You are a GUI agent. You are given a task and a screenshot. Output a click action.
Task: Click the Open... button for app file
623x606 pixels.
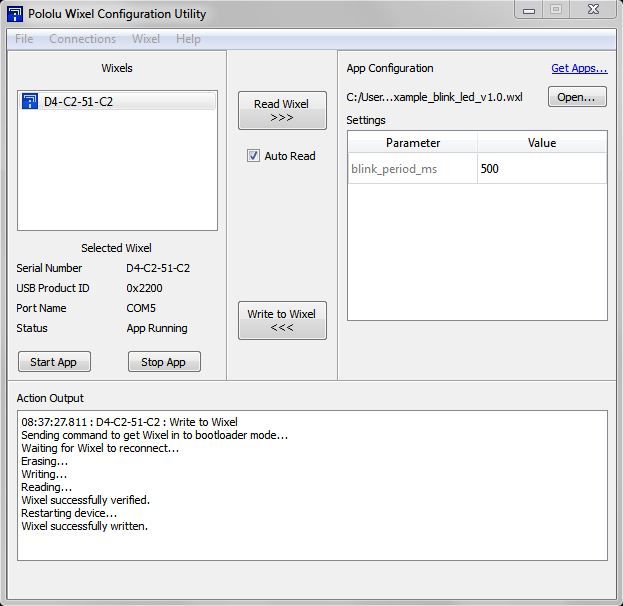577,97
